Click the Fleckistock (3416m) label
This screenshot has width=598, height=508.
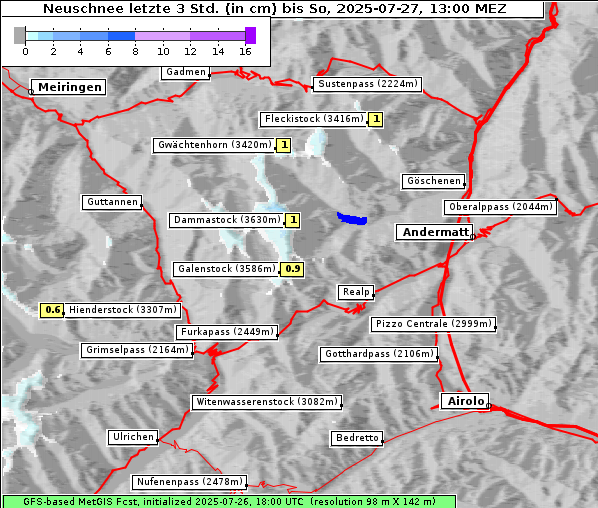pyautogui.click(x=313, y=119)
